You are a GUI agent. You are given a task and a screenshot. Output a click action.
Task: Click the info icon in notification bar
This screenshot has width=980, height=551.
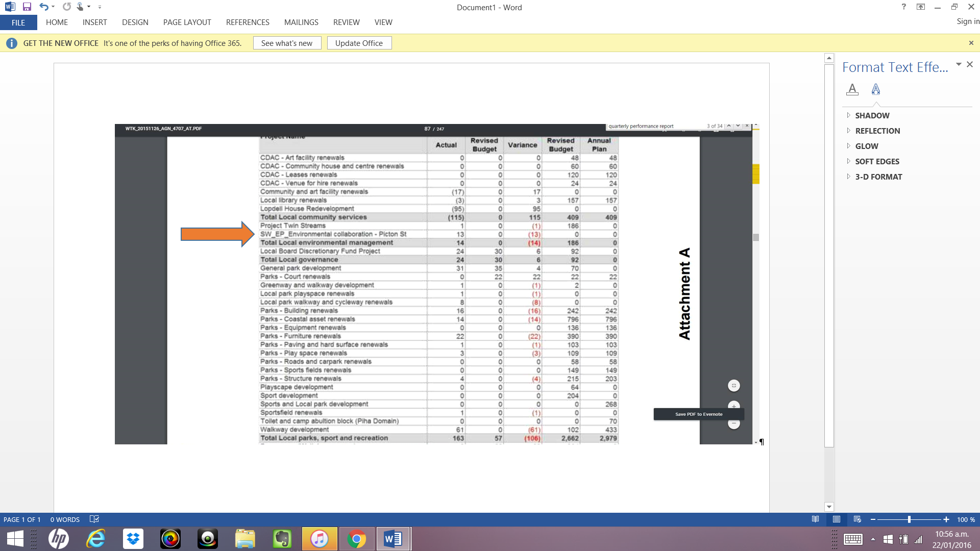coord(11,43)
